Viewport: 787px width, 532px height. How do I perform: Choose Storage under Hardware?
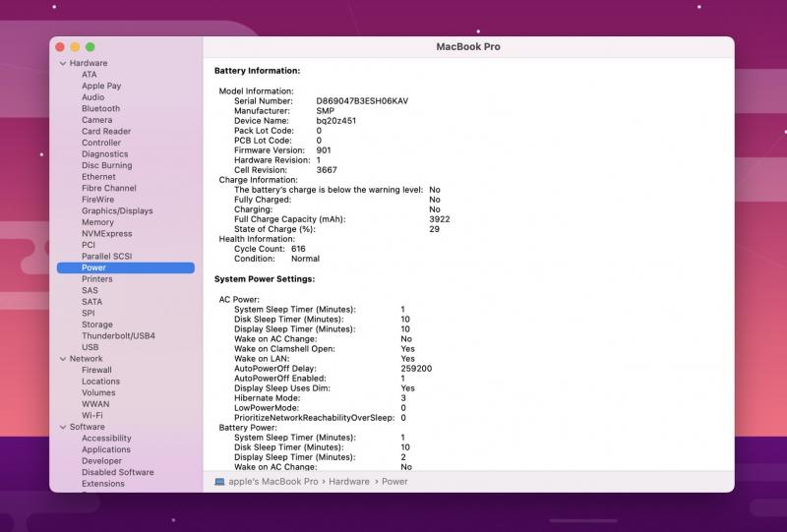tap(96, 325)
